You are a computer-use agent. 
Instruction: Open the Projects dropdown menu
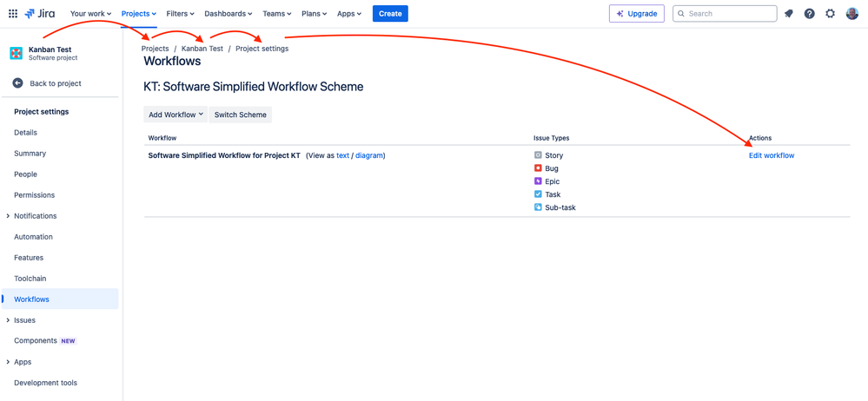click(138, 13)
